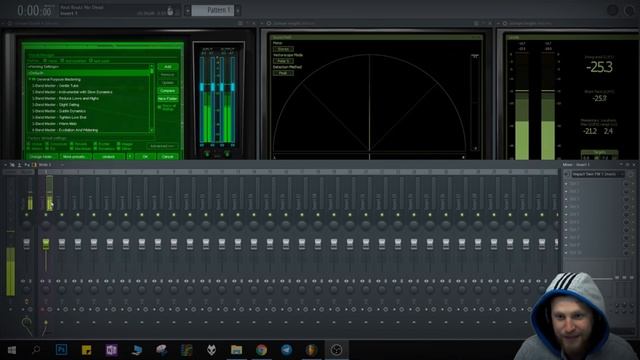The image size is (640, 360).
Task: Select preset 'Instrumental with Slow Dynamics'
Action: (x=72, y=92)
